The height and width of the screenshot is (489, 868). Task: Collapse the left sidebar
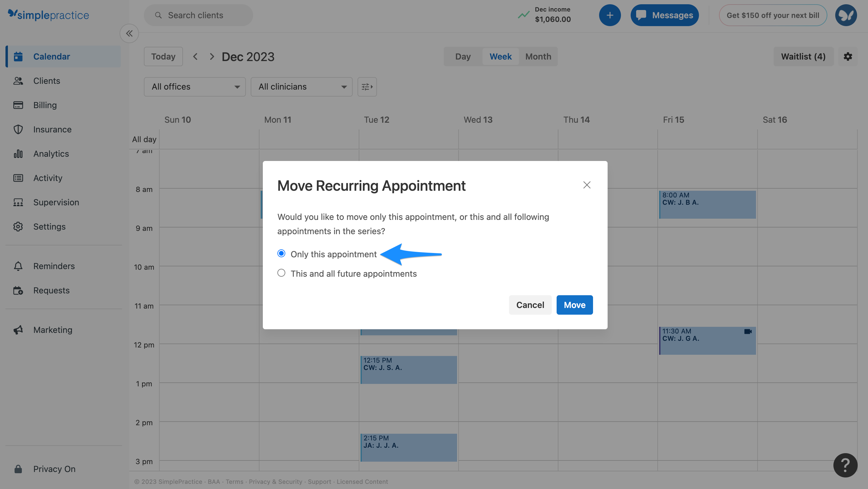(x=129, y=33)
